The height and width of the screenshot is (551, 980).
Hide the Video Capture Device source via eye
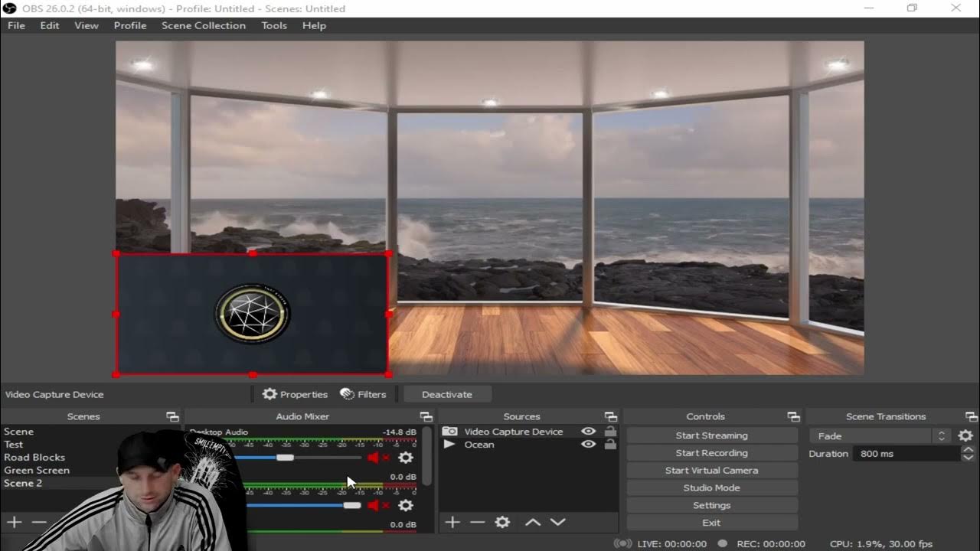[x=588, y=432]
